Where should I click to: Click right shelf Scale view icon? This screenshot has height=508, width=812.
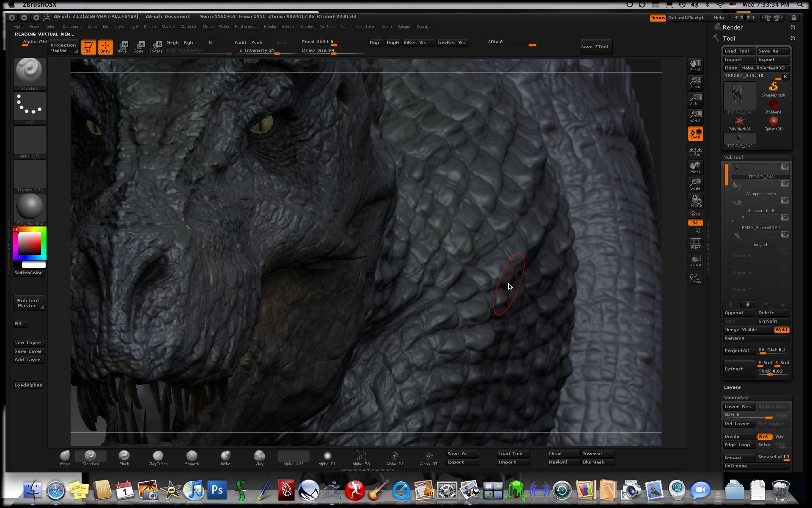[x=695, y=184]
